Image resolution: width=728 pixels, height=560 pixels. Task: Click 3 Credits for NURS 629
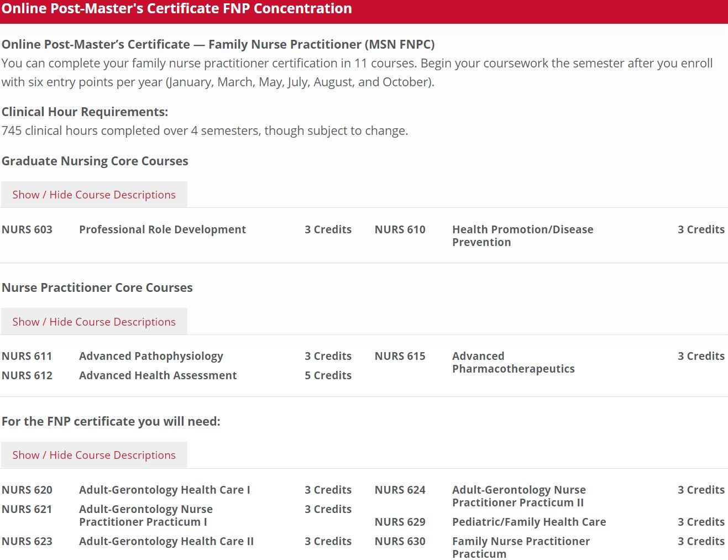(701, 522)
